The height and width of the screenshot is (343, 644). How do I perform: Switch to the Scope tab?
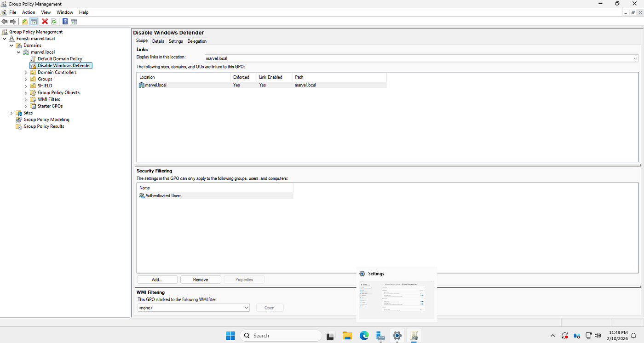[142, 40]
